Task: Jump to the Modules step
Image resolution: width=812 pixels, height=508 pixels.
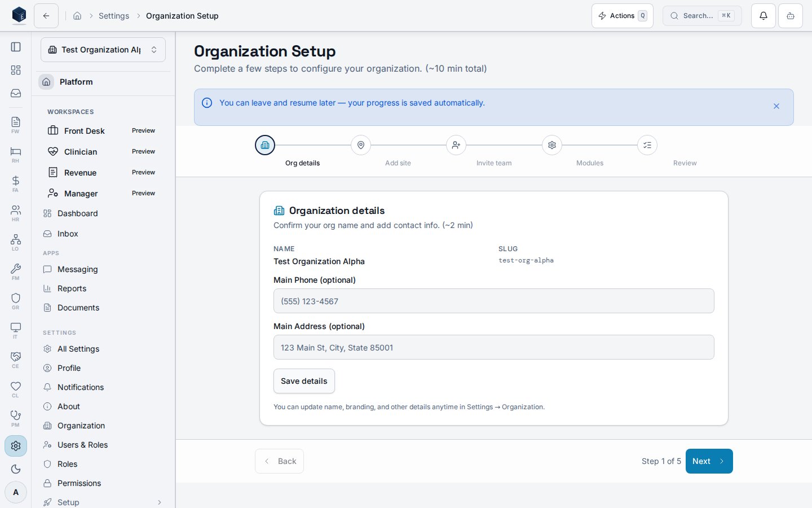Action: 552,145
